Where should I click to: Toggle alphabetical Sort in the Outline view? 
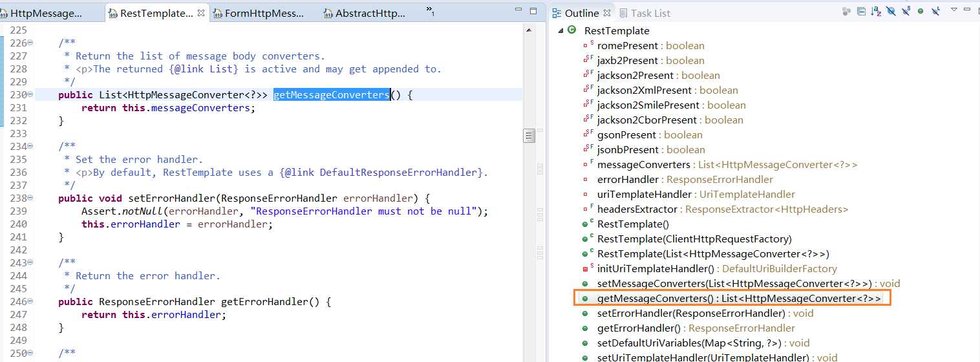(x=876, y=11)
